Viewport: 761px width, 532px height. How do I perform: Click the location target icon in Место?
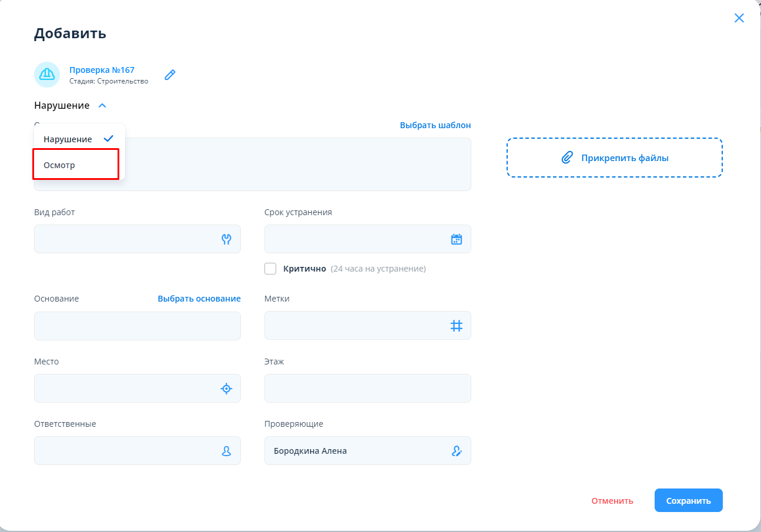[226, 389]
